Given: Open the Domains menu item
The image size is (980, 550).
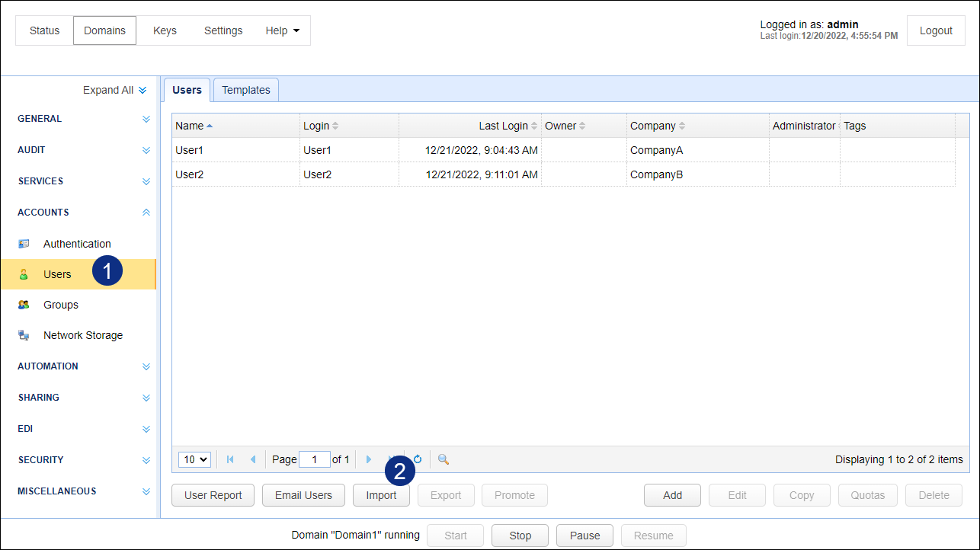Looking at the screenshot, I should (x=104, y=30).
